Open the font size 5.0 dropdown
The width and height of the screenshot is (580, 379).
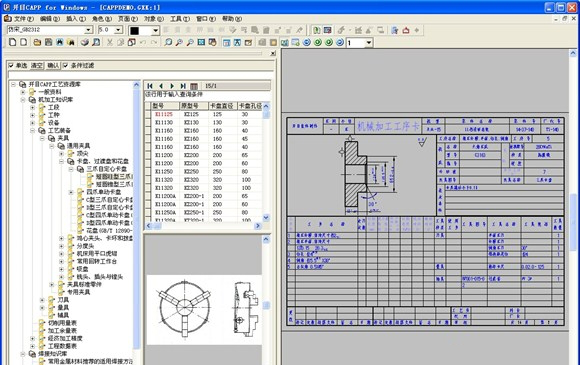118,30
